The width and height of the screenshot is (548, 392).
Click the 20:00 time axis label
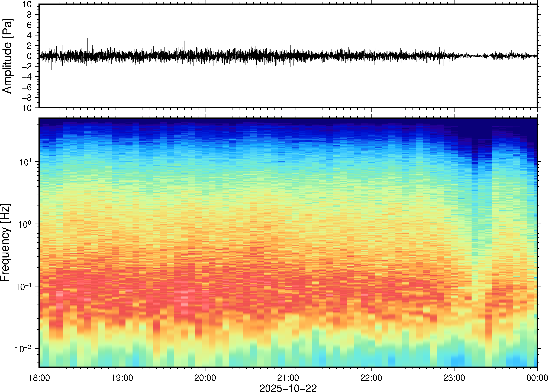205,378
